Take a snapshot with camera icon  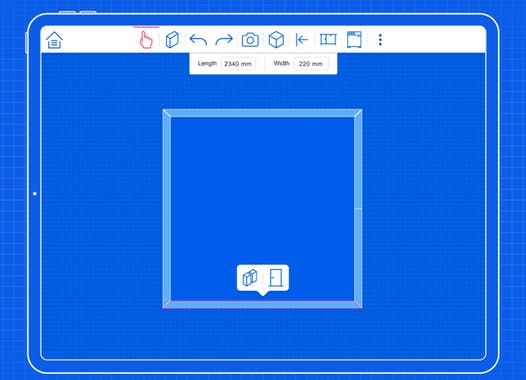coord(250,40)
